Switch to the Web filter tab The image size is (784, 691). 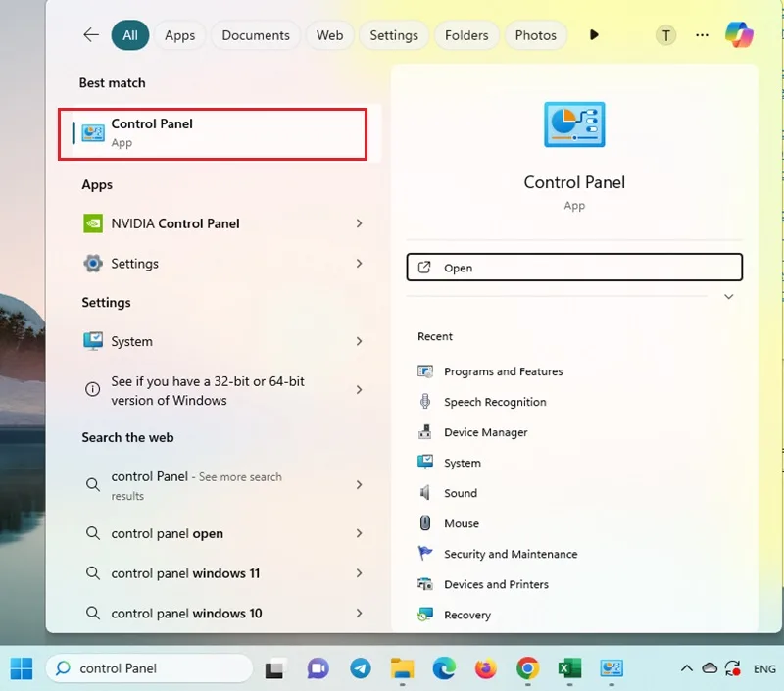tap(329, 35)
